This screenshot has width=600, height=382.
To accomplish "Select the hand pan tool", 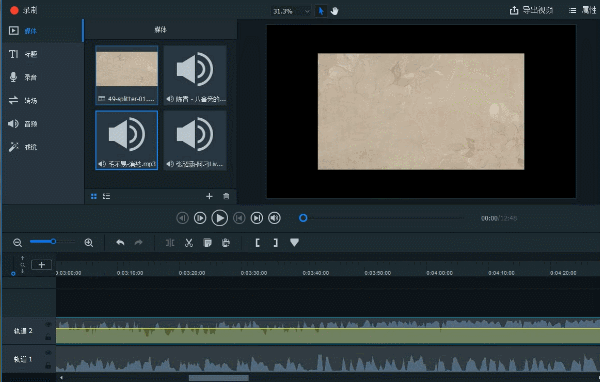I will click(335, 11).
